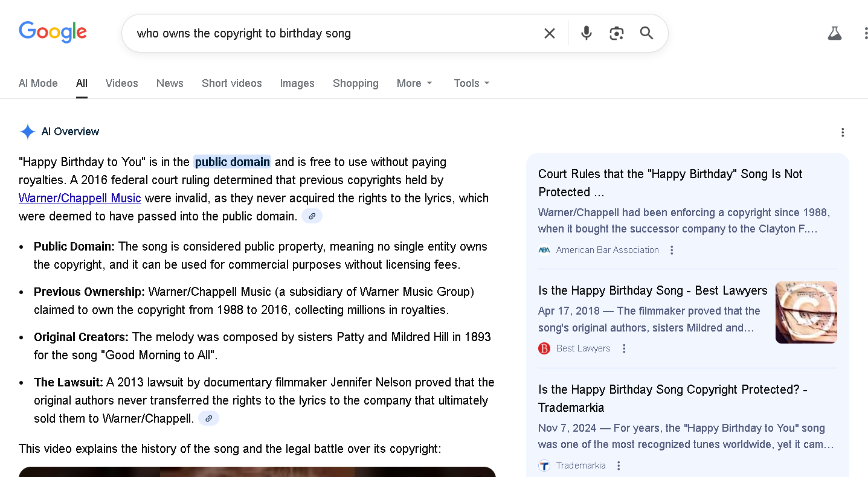This screenshot has width=868, height=477.
Task: Clear the search box text
Action: pyautogui.click(x=549, y=33)
